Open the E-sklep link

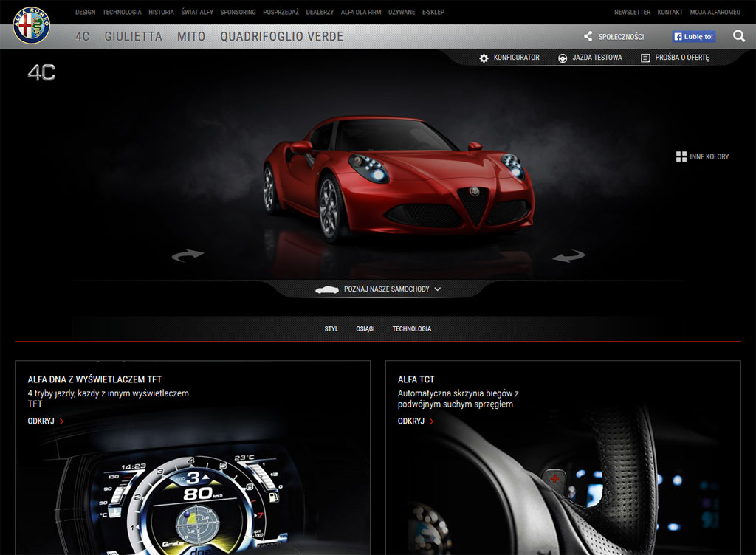pos(433,12)
